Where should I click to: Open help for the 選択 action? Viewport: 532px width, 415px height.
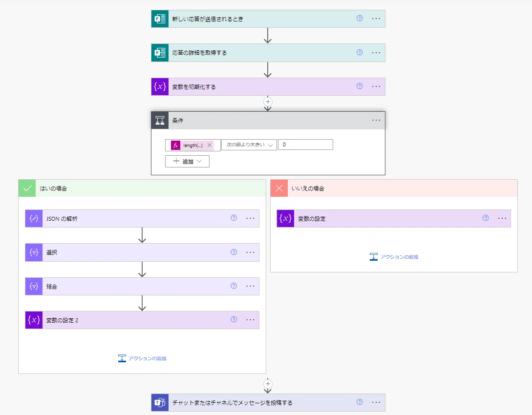[x=234, y=252]
